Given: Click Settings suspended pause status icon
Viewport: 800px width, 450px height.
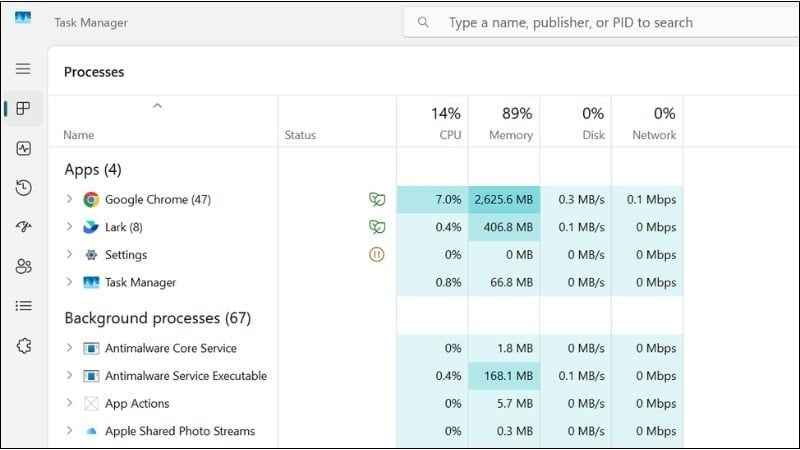Looking at the screenshot, I should (x=377, y=255).
